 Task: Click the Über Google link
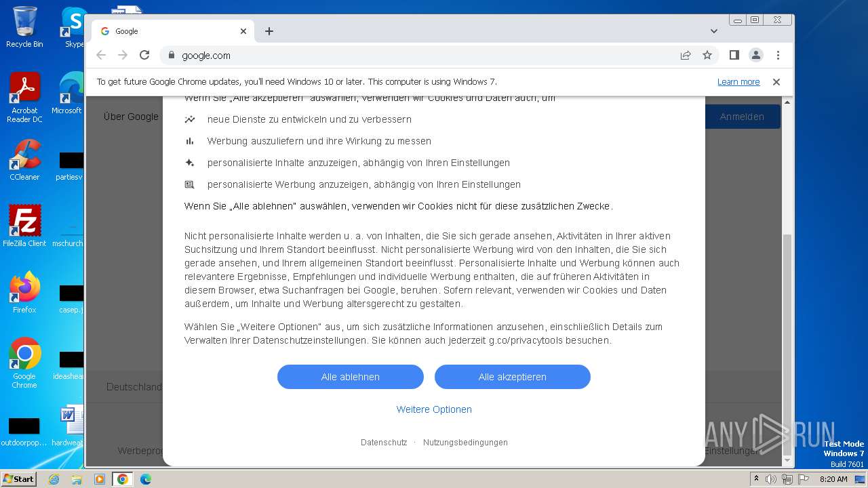click(131, 117)
